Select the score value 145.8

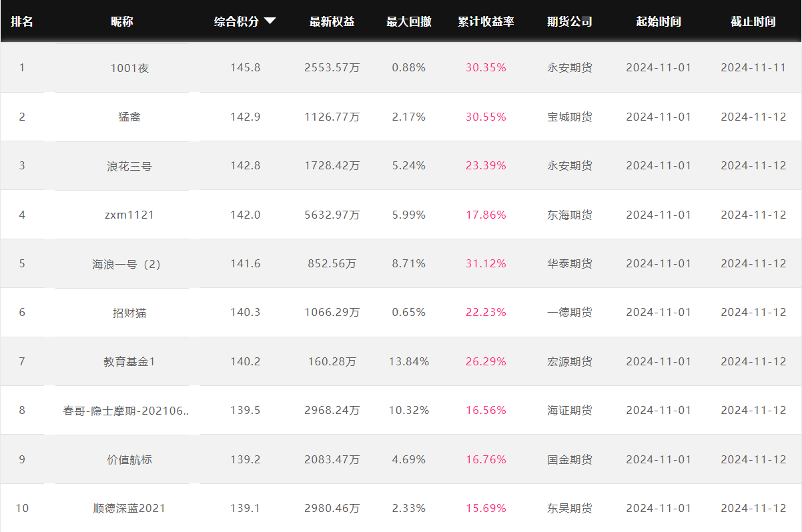tap(245, 67)
